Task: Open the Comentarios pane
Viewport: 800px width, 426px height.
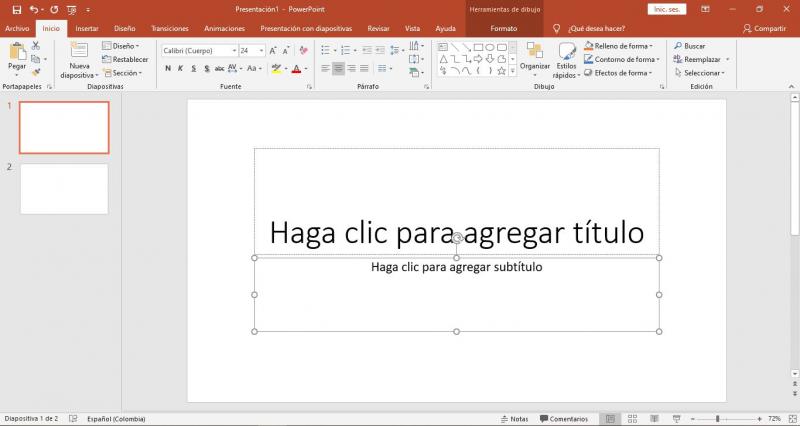Action: tap(564, 419)
